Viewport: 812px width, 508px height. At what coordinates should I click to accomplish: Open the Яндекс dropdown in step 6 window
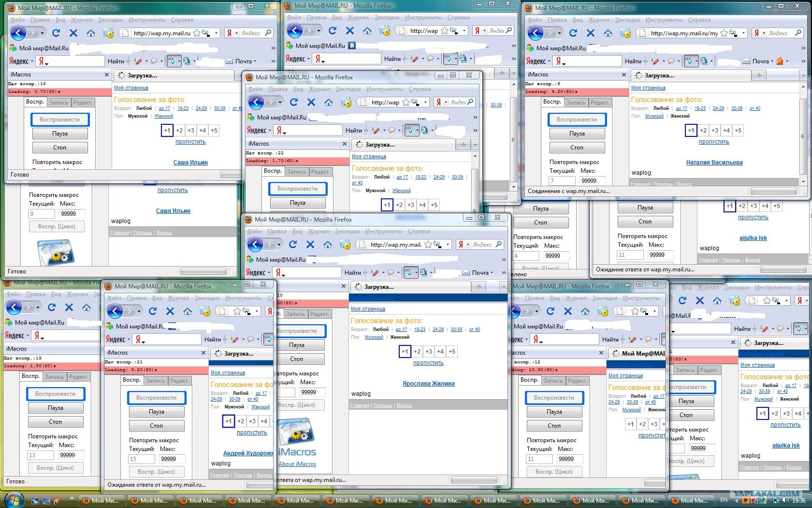tap(550, 61)
